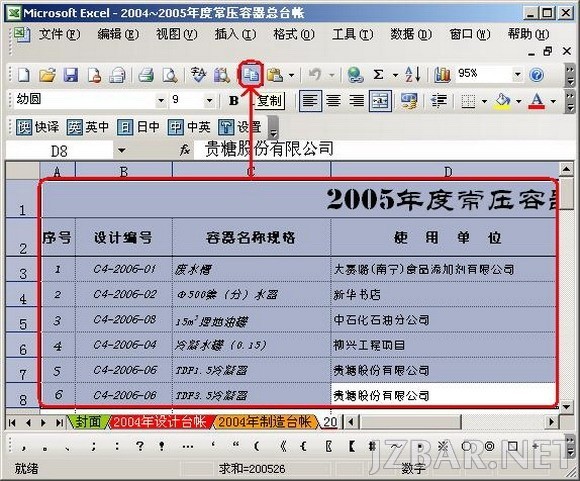Toggle Merge and Center button
The width and height of the screenshot is (580, 481).
point(380,100)
